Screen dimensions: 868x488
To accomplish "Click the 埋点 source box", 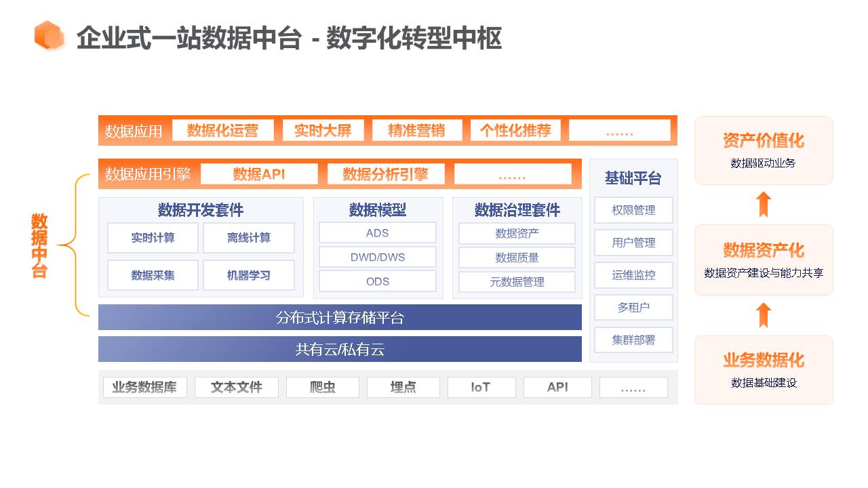I will coord(403,387).
